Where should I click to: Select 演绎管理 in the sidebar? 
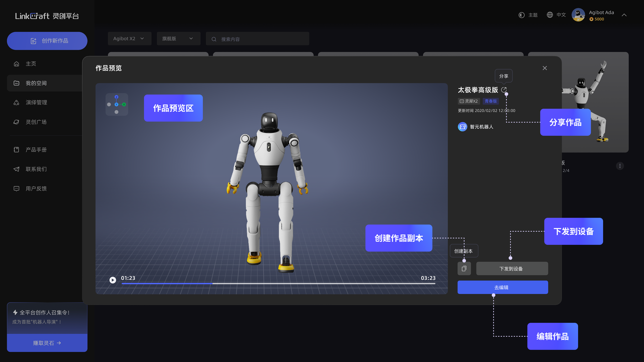pyautogui.click(x=36, y=102)
